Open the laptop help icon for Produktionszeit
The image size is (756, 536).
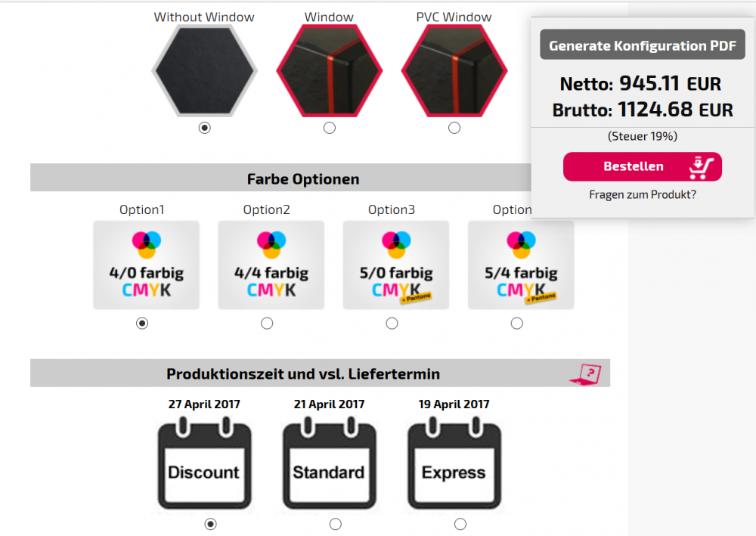click(x=585, y=374)
